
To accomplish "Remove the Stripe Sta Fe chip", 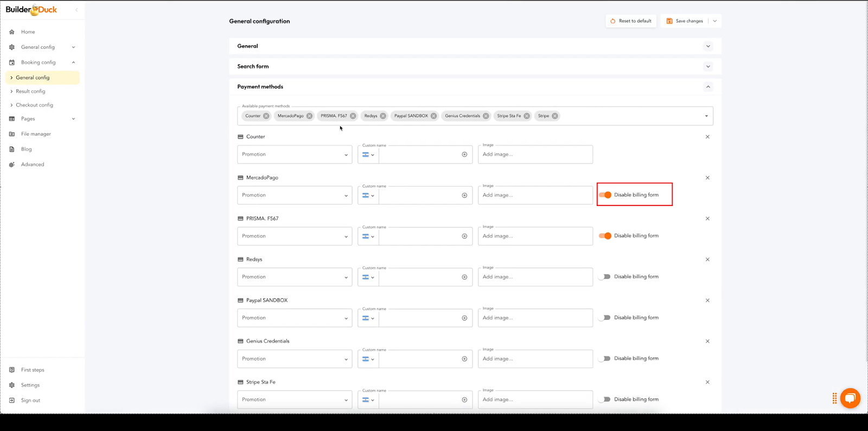I will click(x=527, y=116).
